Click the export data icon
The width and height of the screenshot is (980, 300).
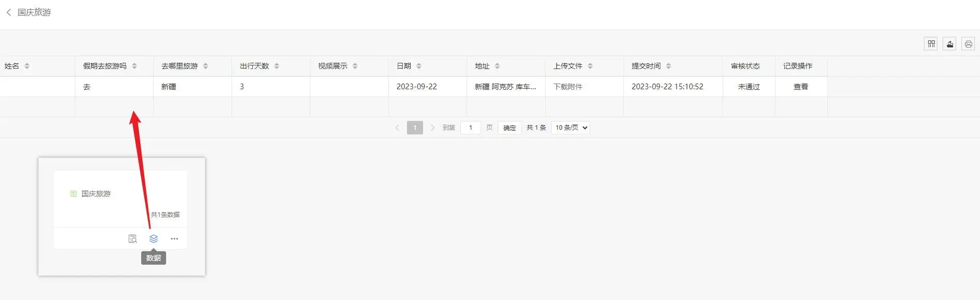point(949,44)
